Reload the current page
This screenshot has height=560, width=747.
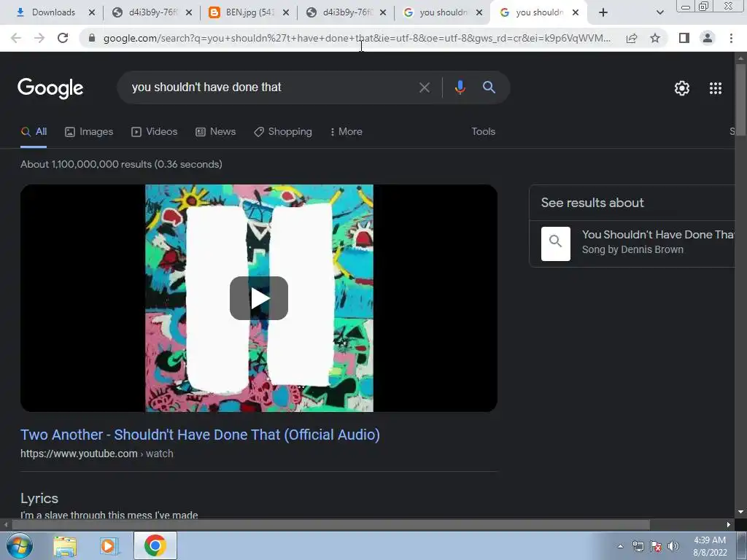pos(63,38)
